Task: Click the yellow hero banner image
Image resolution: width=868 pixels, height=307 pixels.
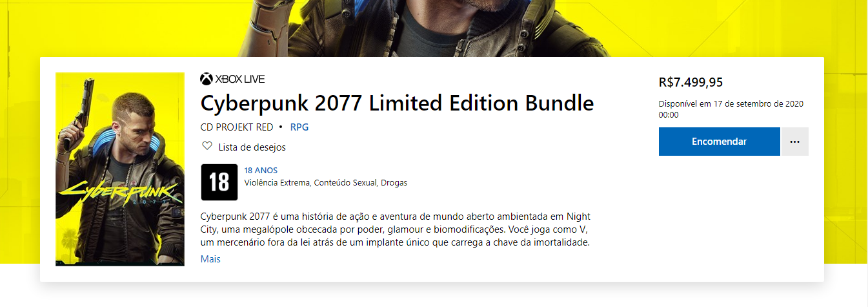Action: click(x=434, y=28)
